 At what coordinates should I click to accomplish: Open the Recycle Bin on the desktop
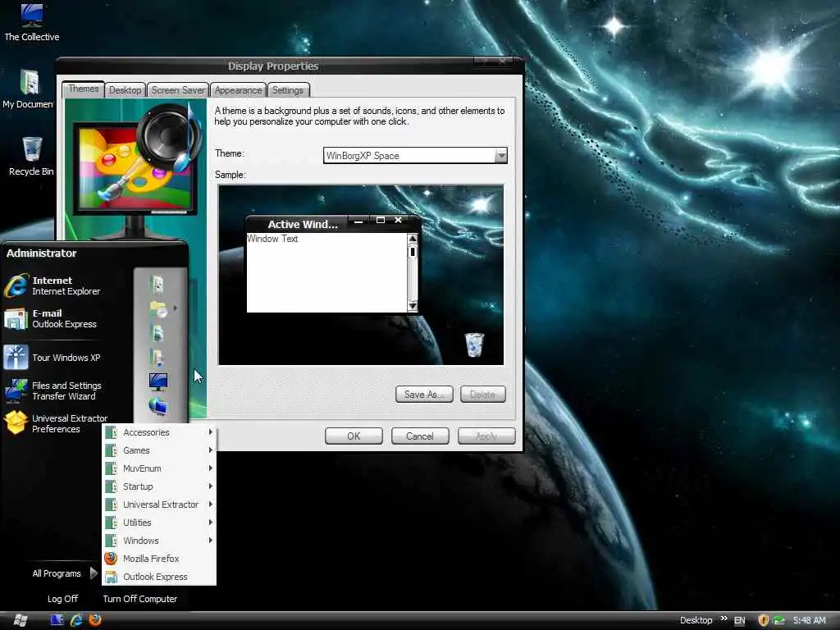coord(32,157)
